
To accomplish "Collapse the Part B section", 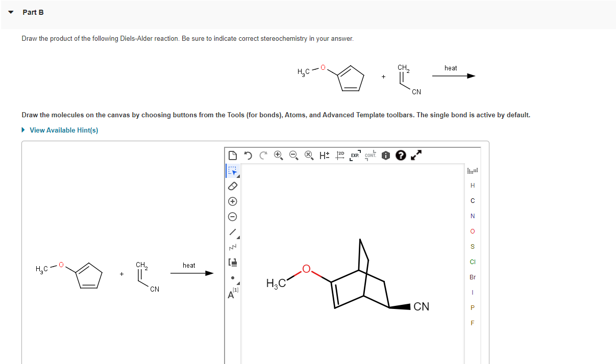I will [11, 12].
